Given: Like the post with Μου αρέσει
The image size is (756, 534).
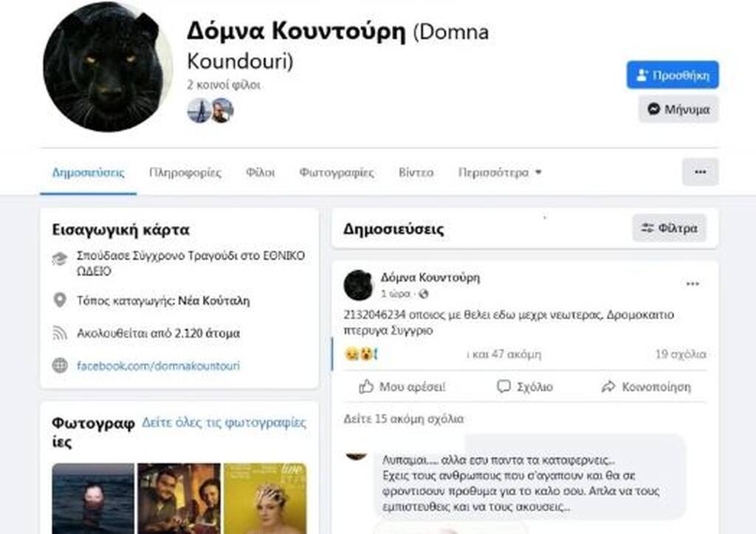Looking at the screenshot, I should pos(402,386).
